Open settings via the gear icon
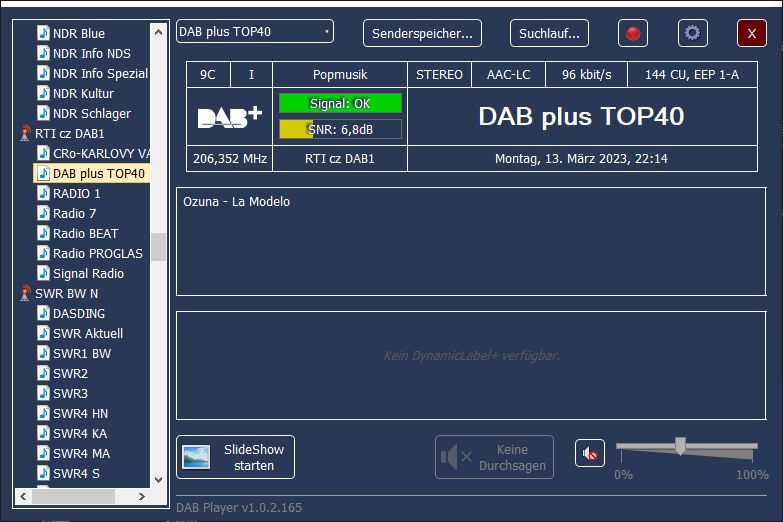The height and width of the screenshot is (522, 783). click(692, 33)
